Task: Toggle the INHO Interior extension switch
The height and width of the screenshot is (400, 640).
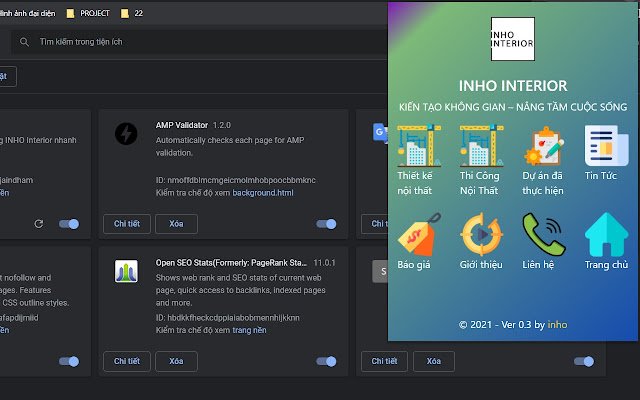Action: 69,224
